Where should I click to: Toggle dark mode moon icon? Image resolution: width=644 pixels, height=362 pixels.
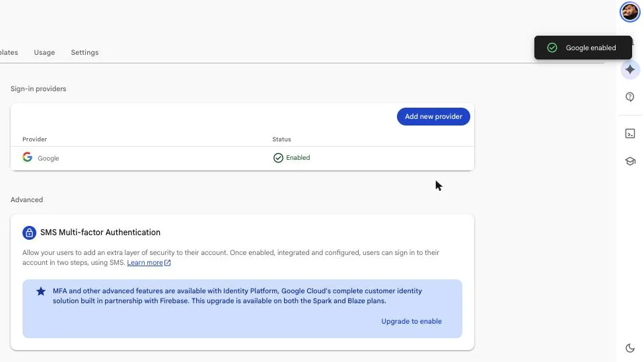click(629, 348)
